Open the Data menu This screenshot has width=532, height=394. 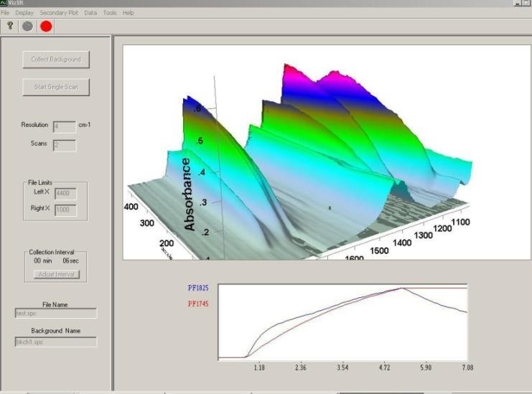tap(90, 13)
